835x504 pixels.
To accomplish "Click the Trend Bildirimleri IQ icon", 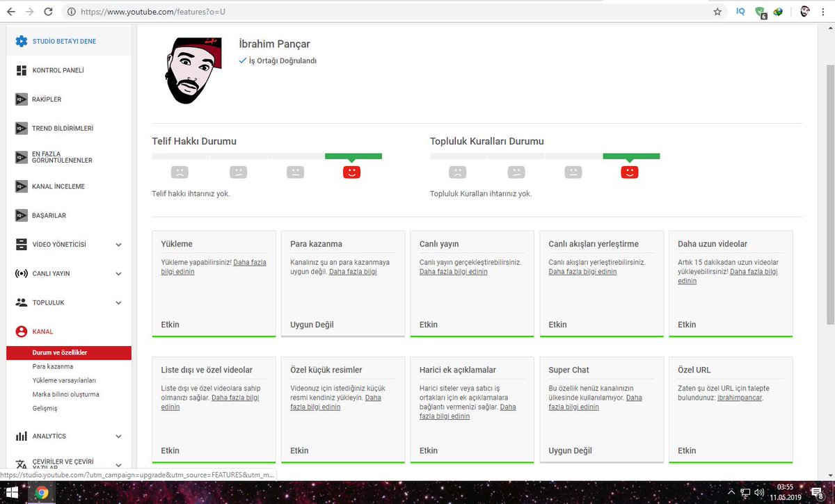I will click(21, 129).
